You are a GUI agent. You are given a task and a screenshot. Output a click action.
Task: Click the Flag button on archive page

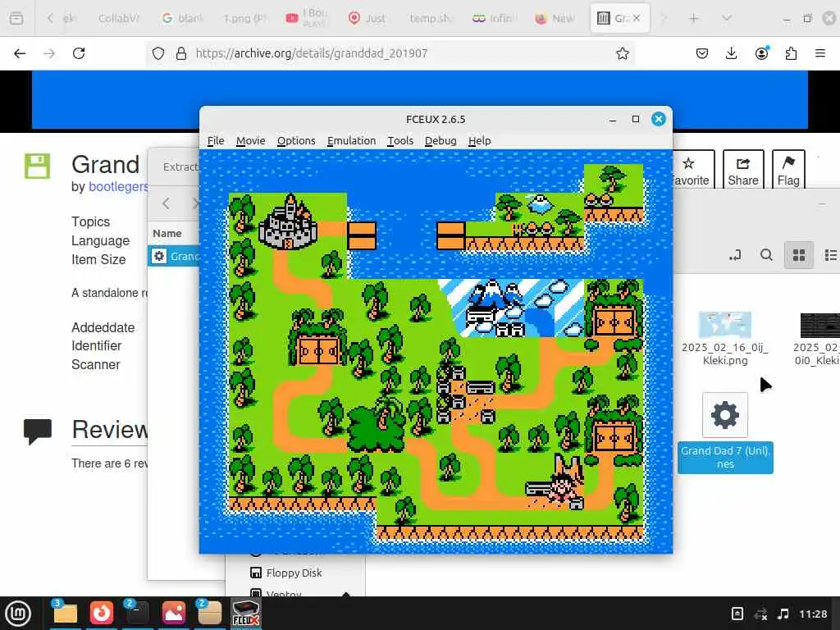[x=788, y=171]
